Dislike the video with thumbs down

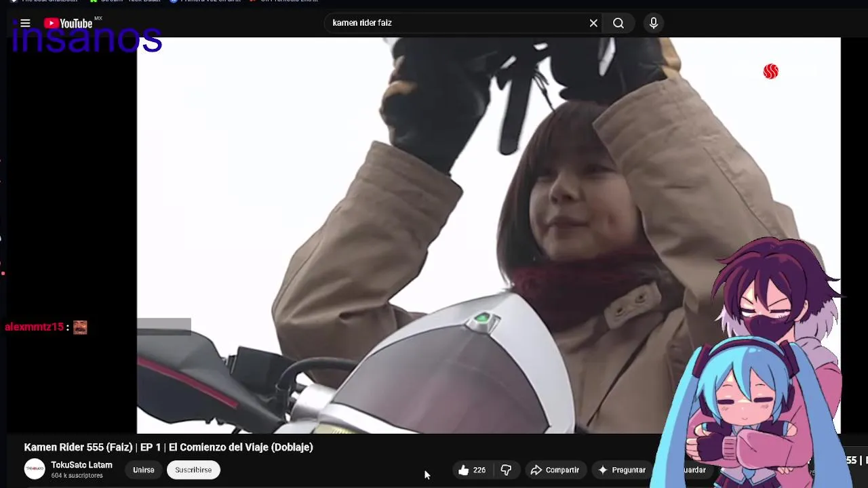pos(506,470)
